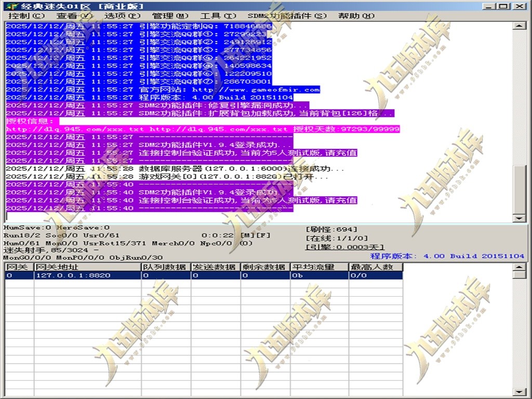Viewport: 532px width, 399px height.
Task: Click the 0/0 max players cell
Action: click(376, 275)
